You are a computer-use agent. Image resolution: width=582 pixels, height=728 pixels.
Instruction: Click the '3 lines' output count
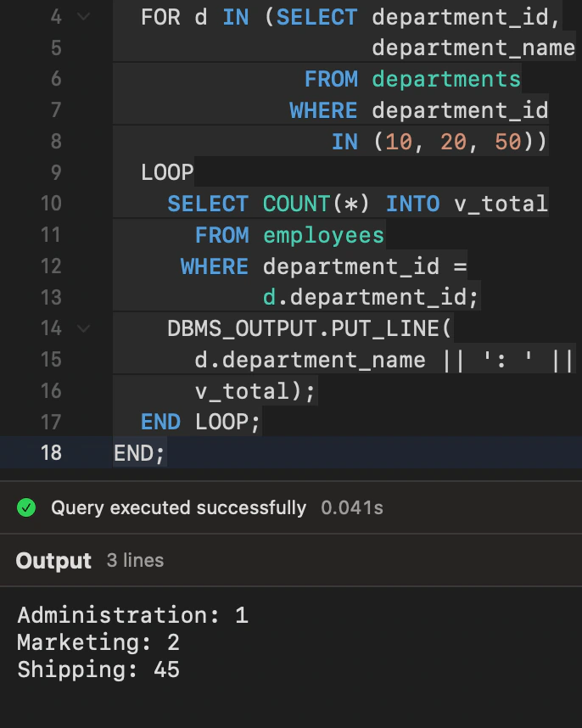[135, 560]
